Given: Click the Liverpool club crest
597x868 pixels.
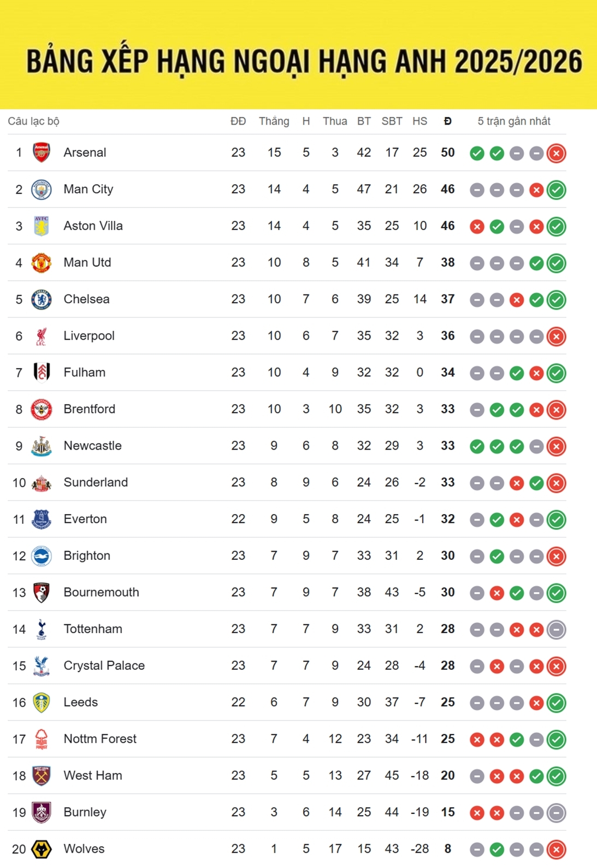Looking at the screenshot, I should pos(42,336).
